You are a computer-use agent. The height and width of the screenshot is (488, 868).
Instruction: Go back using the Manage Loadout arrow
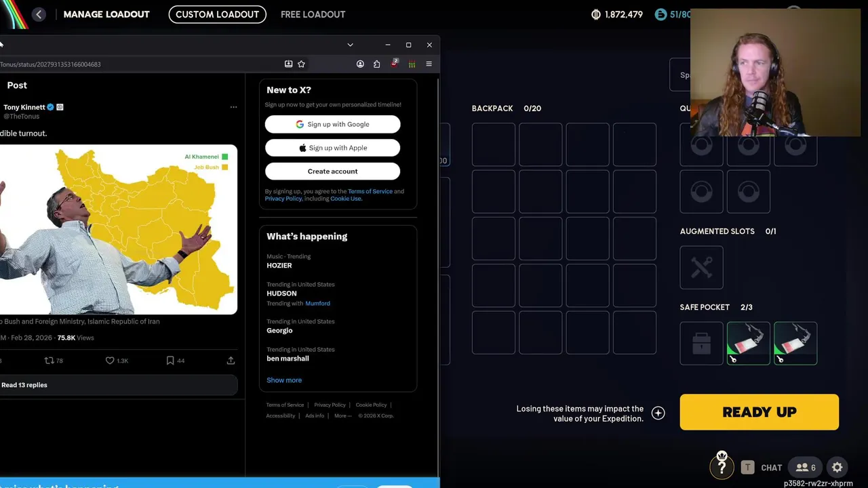point(39,14)
